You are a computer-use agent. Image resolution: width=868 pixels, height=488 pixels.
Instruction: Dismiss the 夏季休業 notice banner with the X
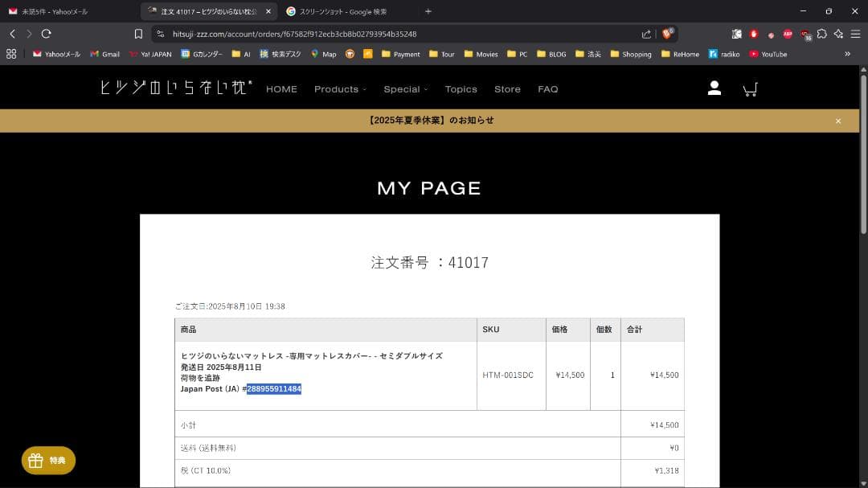click(x=838, y=120)
